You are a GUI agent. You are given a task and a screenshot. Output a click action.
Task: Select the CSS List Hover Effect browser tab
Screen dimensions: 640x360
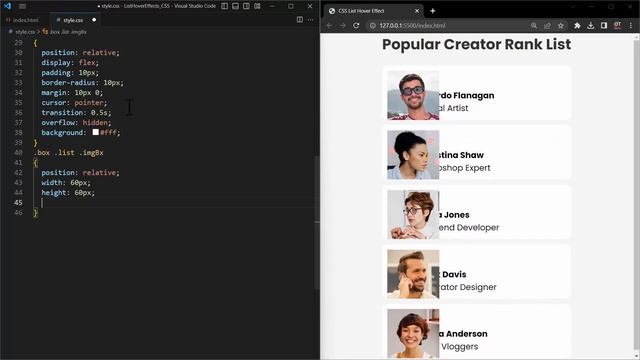[x=373, y=11]
